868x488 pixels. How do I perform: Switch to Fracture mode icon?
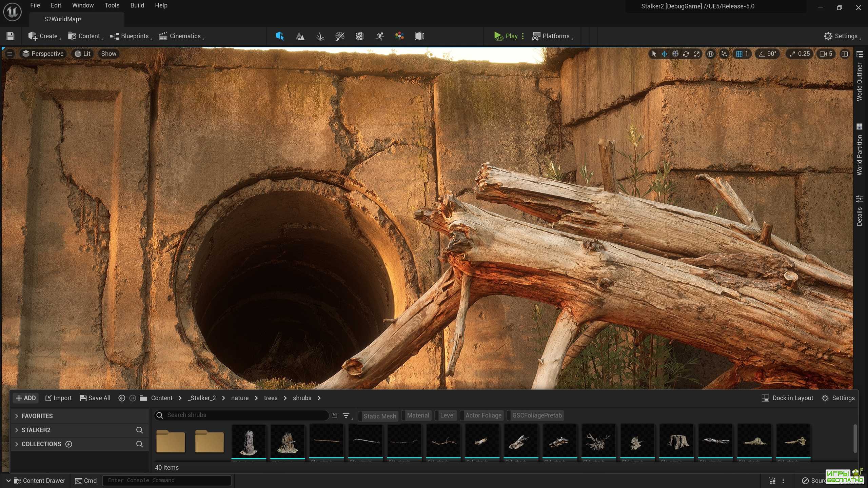(360, 36)
